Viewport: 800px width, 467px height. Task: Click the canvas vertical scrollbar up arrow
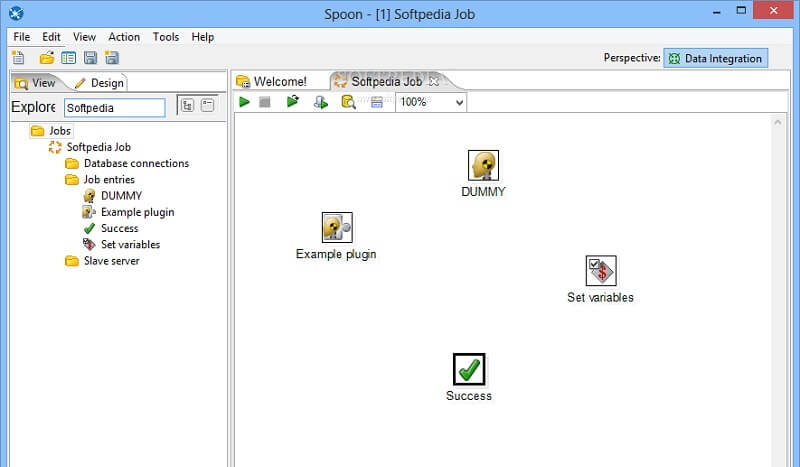point(778,122)
